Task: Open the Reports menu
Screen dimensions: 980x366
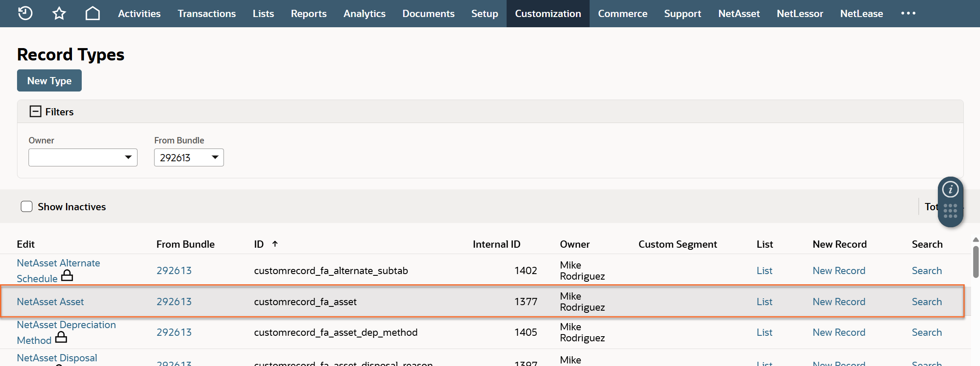Action: coord(308,14)
